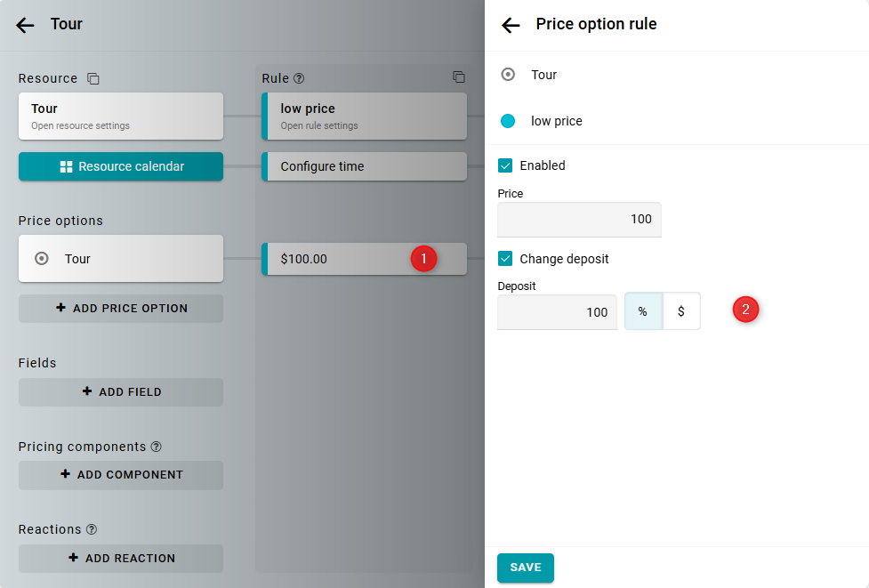Click help icon next to Pricing components
This screenshot has width=869, height=588.
[157, 447]
